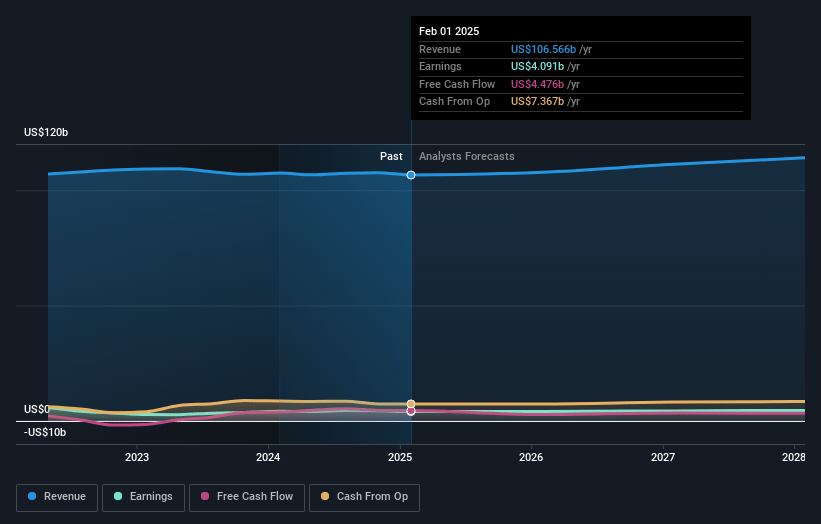Select the 2024 x-axis label

[x=268, y=458]
